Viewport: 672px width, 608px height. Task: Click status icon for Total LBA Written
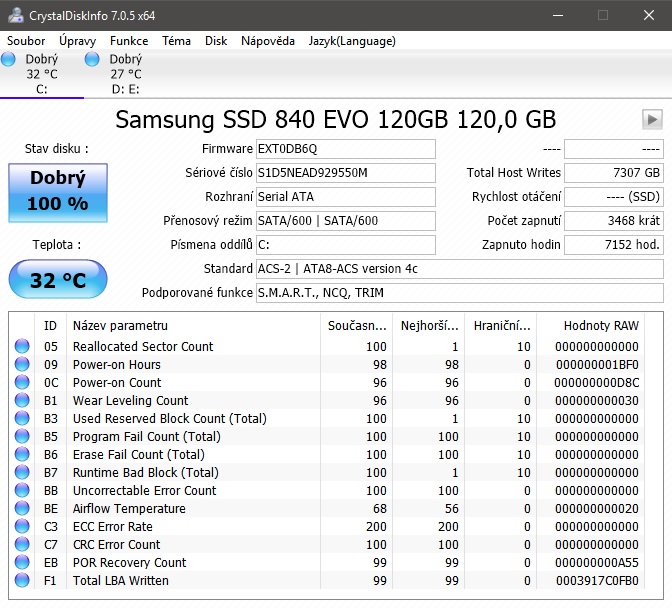tap(22, 580)
